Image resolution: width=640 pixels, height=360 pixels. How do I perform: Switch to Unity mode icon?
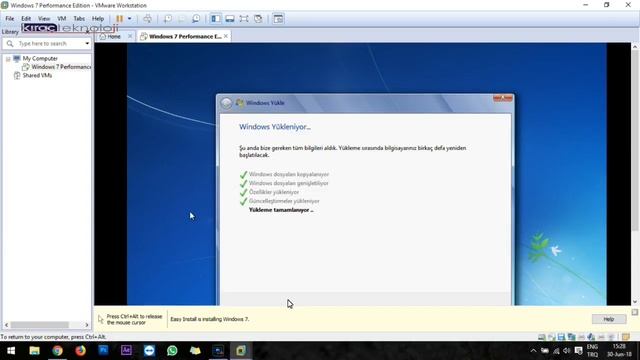pyautogui.click(x=258, y=19)
